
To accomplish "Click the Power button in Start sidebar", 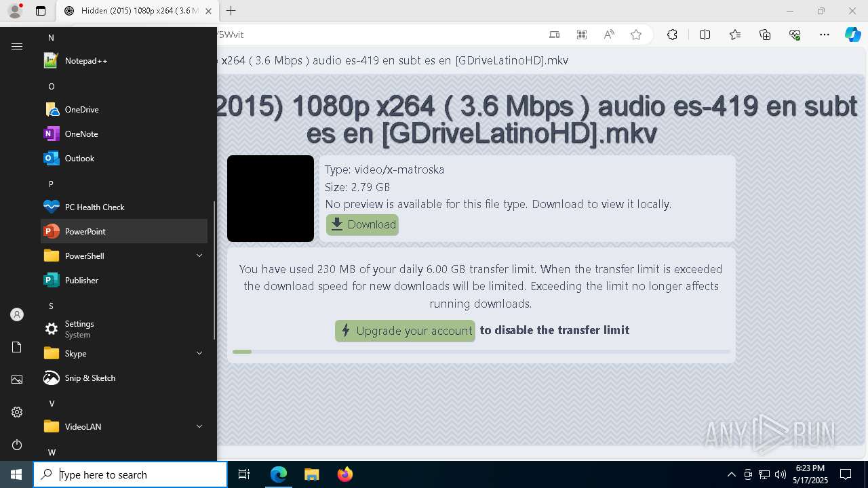I will pos(17,445).
